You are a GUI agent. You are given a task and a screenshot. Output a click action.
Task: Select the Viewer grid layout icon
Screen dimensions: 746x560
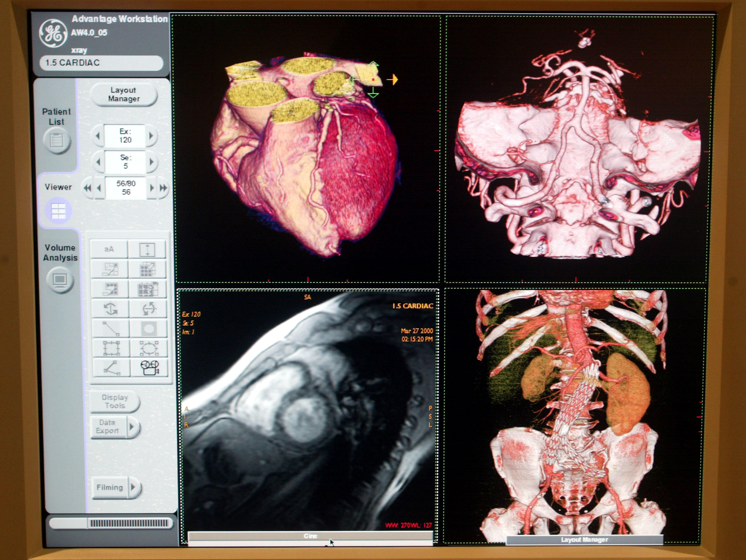coord(58,211)
